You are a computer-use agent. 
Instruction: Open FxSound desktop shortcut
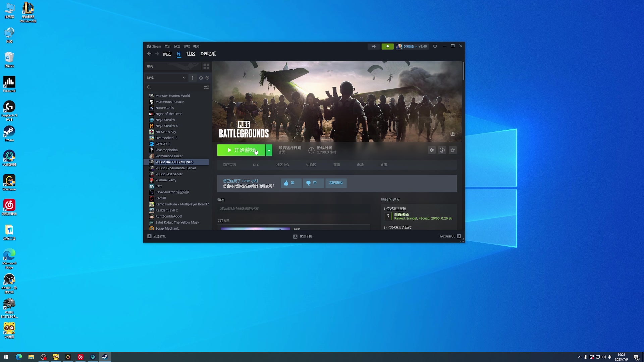tap(9, 84)
